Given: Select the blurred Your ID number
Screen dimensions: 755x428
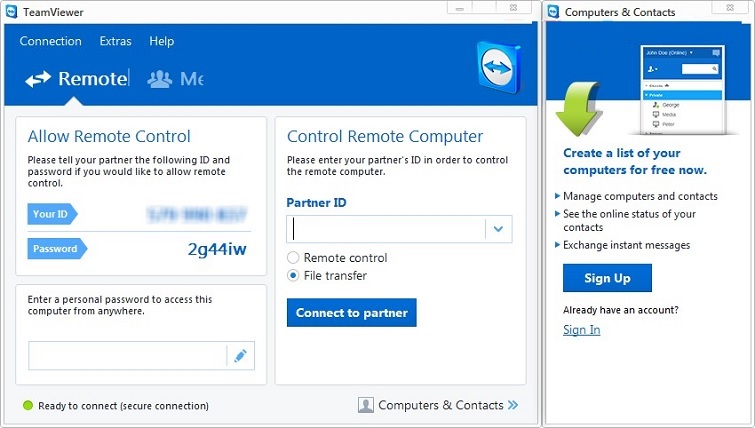Looking at the screenshot, I should pos(196,214).
